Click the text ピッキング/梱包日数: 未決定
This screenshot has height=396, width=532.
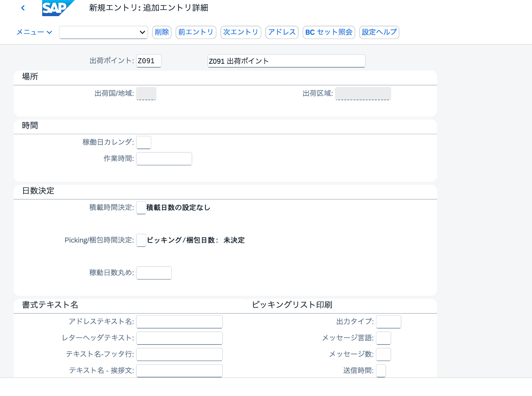click(196, 241)
